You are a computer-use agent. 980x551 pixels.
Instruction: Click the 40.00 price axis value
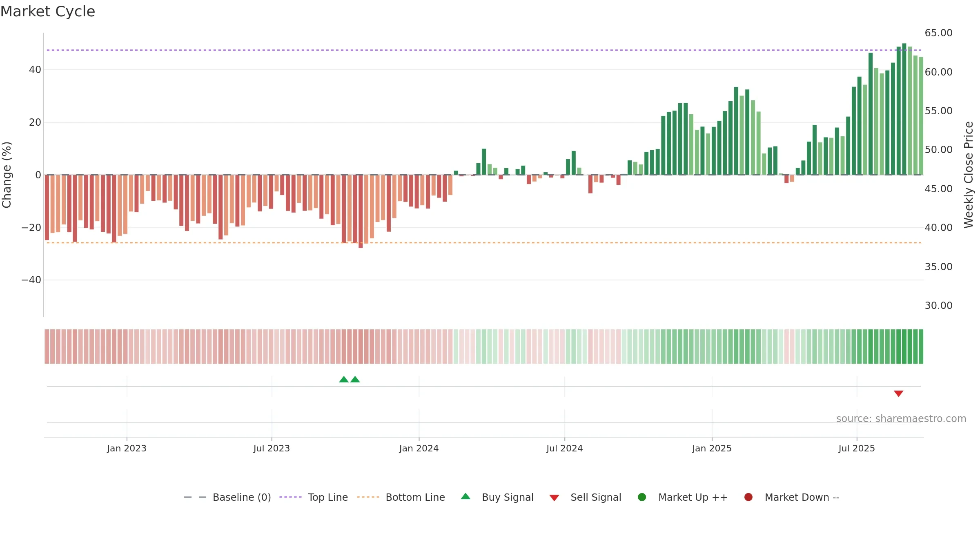938,228
